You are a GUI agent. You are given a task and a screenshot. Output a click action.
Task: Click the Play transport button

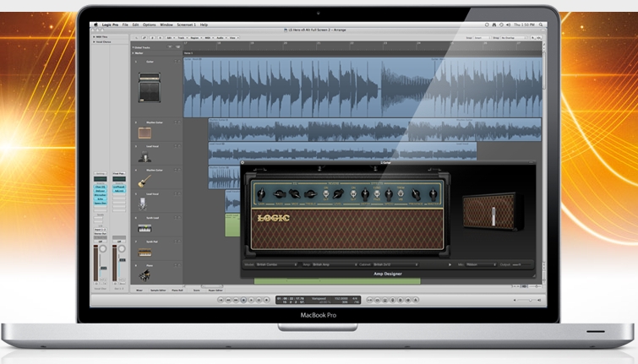tap(252, 300)
